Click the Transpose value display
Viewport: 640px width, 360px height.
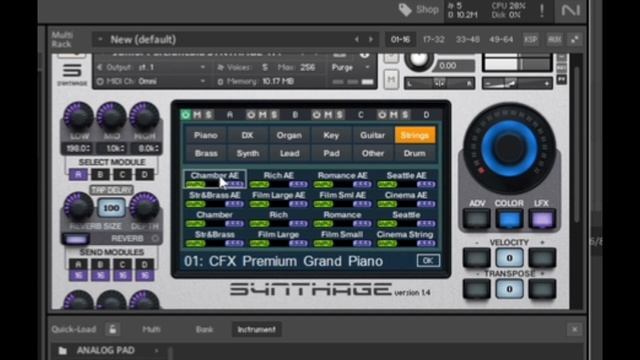click(509, 289)
